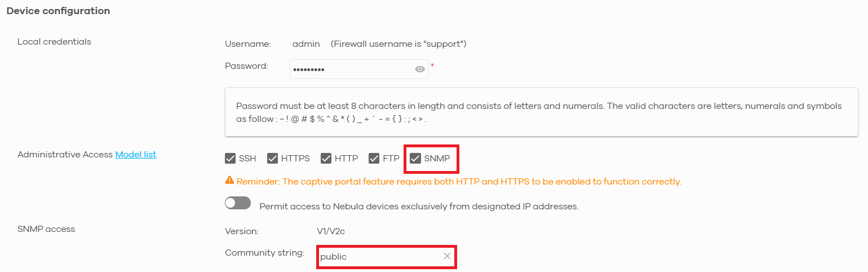Reveal password with the eye icon
Screen dimensions: 868x272
[419, 69]
